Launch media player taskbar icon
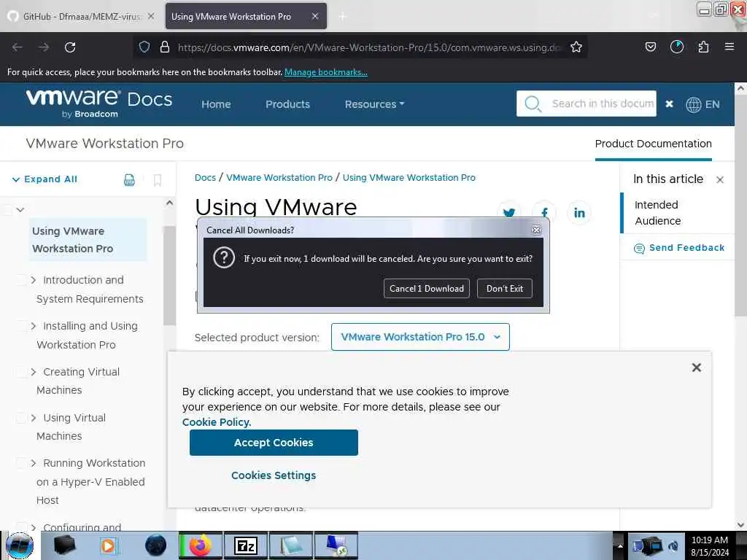747x560 pixels. coord(108,545)
